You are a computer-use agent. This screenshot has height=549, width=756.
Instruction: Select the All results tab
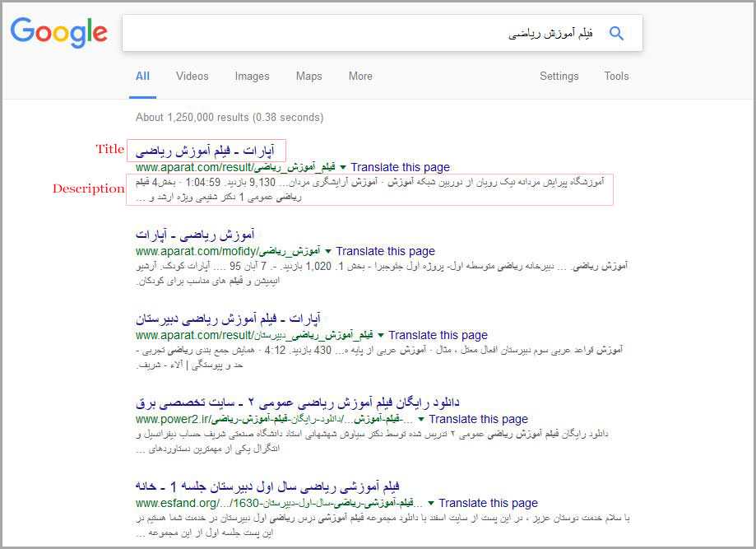pos(142,77)
